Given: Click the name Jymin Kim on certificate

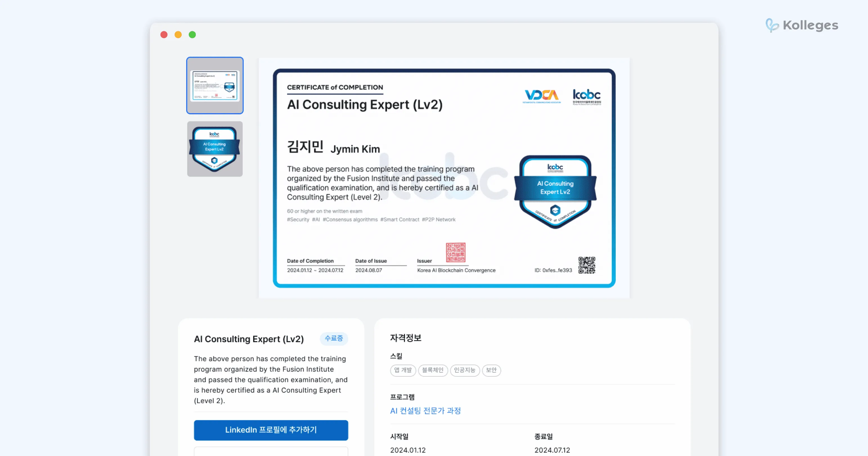Looking at the screenshot, I should 355,149.
